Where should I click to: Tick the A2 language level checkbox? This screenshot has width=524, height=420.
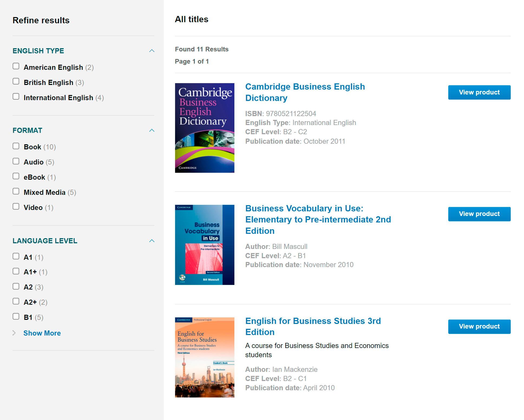click(x=16, y=286)
